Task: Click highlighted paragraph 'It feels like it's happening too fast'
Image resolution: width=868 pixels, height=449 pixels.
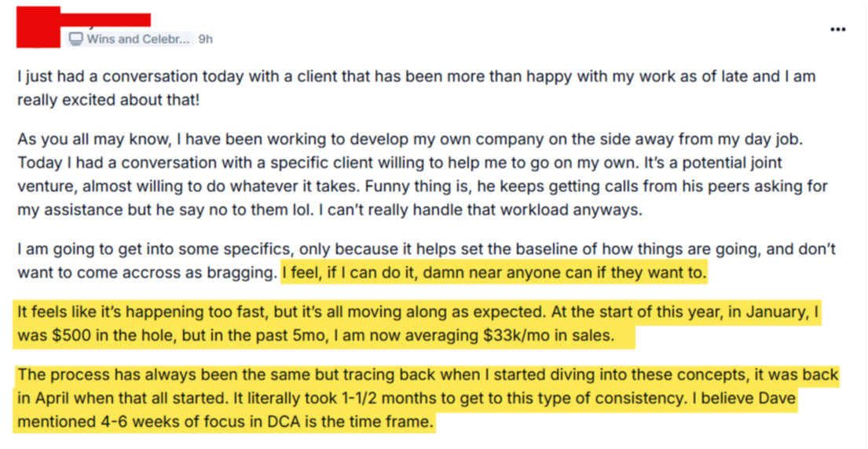Action: point(417,323)
